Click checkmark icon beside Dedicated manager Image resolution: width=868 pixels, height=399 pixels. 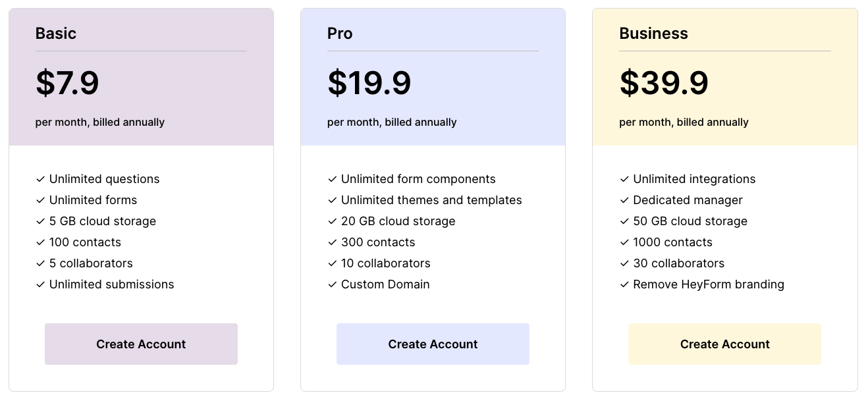point(624,200)
